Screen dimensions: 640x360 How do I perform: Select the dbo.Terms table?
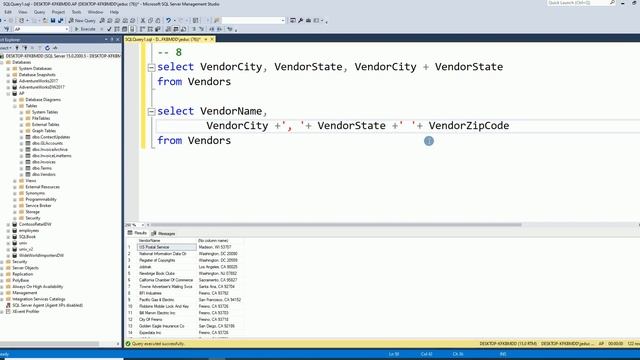coord(42,168)
